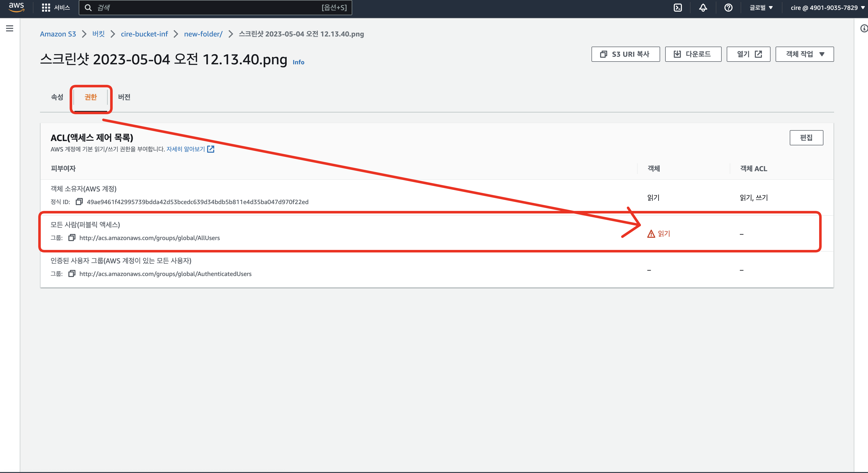Click the 서비스 menu label
Screen dimensions: 868x473
pos(62,8)
